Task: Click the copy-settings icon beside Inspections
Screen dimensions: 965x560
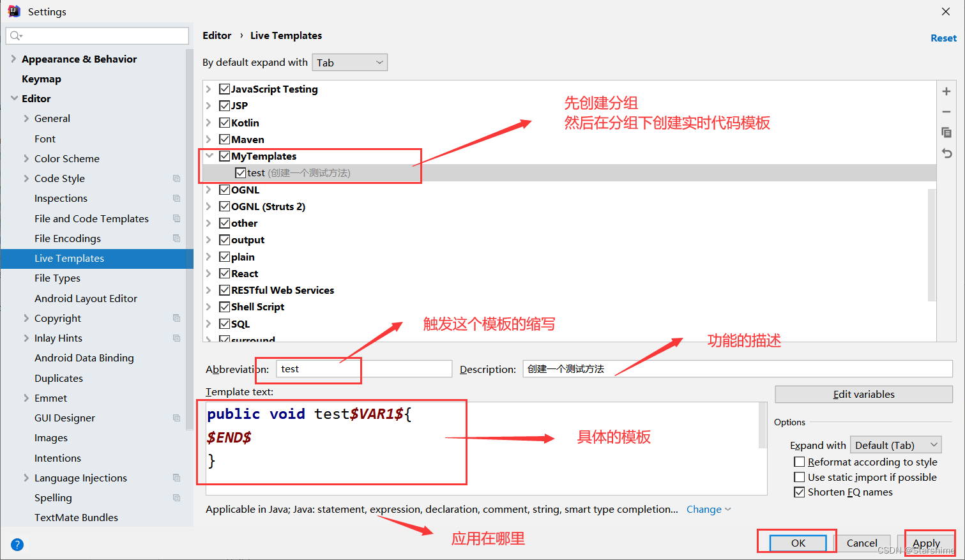Action: click(x=176, y=198)
